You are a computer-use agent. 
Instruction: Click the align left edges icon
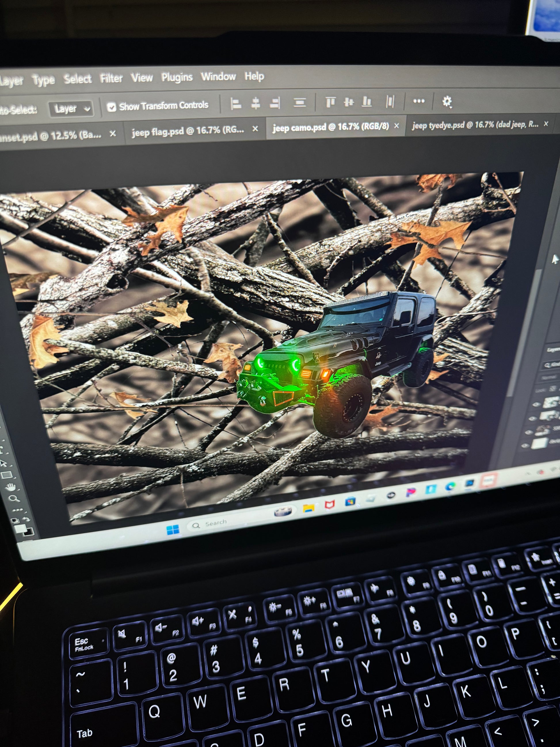236,103
